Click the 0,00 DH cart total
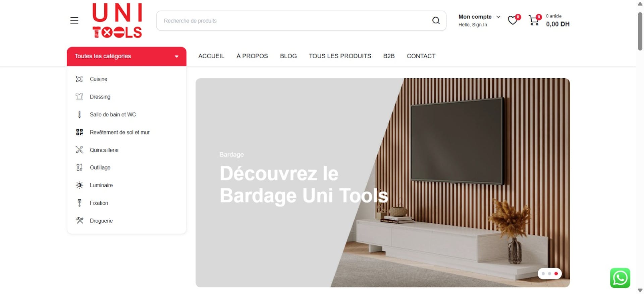This screenshot has width=644, height=294. [557, 24]
